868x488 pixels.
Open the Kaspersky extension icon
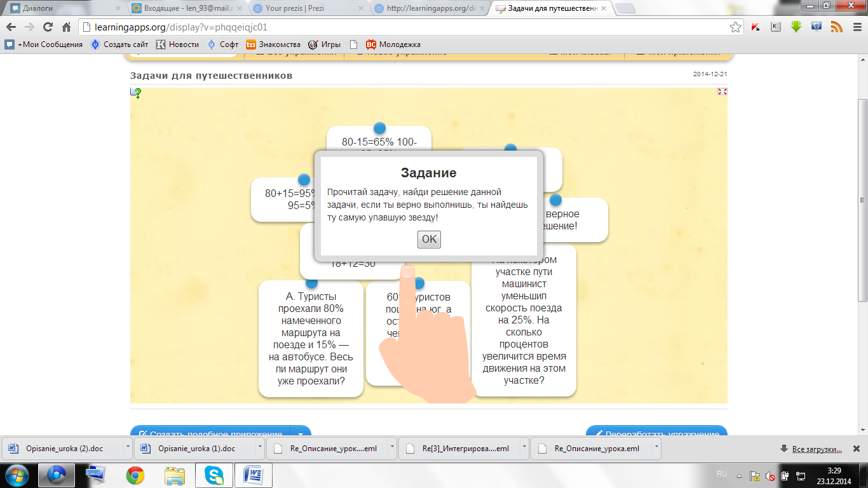click(x=756, y=27)
